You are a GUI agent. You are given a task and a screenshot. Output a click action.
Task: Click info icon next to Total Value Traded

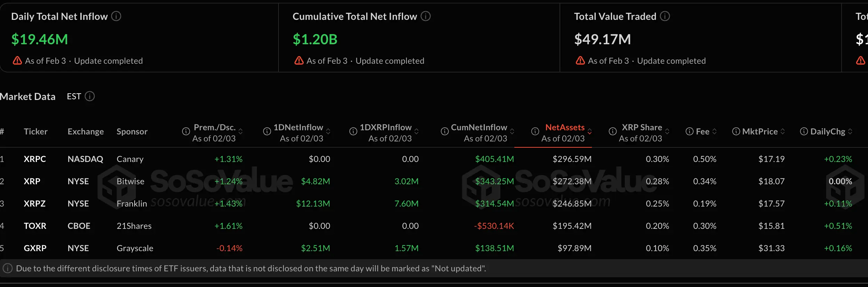pos(665,16)
